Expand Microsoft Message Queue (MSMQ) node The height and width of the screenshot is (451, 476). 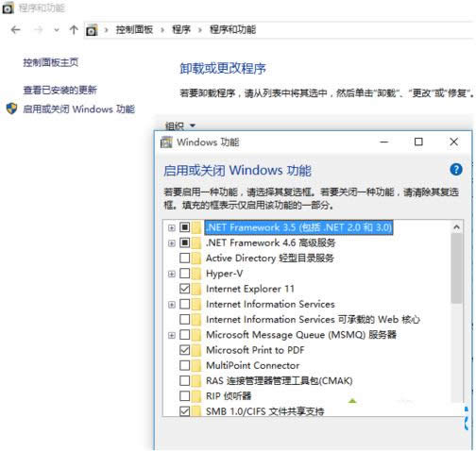pos(172,335)
